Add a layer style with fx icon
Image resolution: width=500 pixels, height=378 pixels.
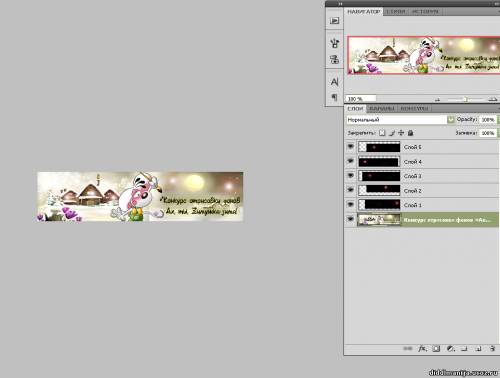(x=422, y=349)
